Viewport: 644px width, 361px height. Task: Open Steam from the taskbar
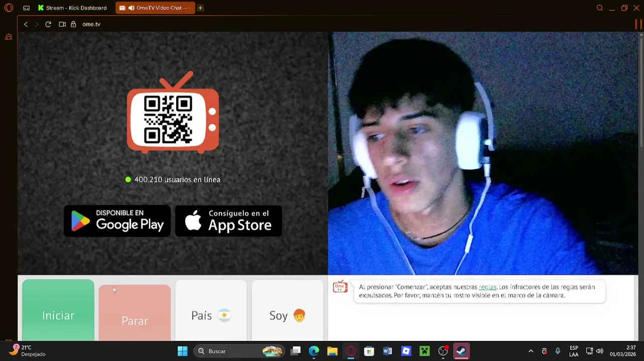461,351
